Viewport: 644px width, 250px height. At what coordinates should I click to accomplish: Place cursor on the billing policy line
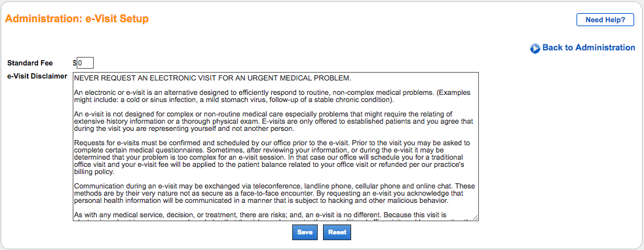tap(93, 172)
